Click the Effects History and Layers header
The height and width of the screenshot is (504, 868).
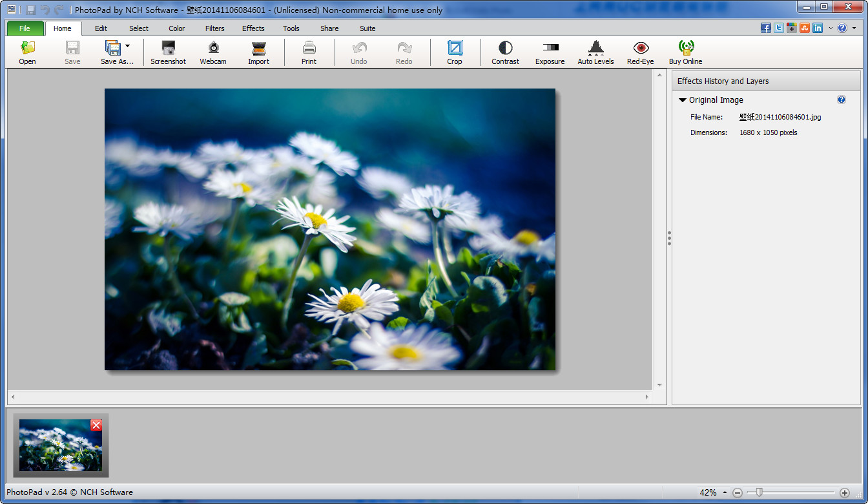point(767,81)
